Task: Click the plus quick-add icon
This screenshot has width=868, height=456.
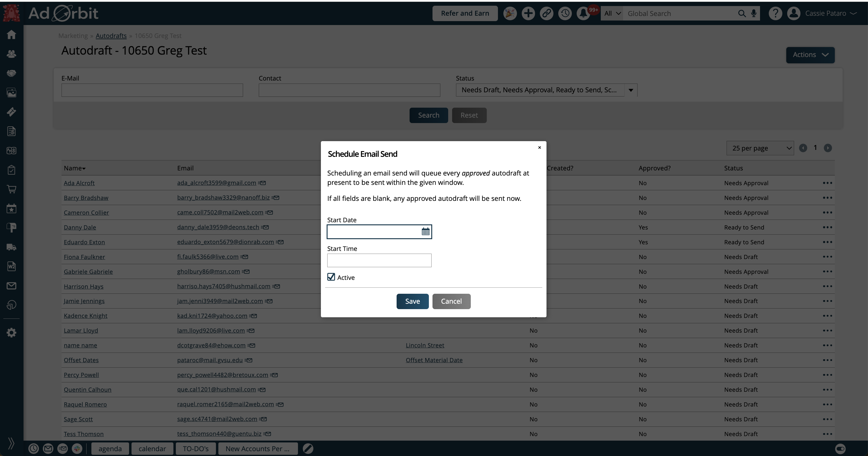Action: click(x=528, y=14)
